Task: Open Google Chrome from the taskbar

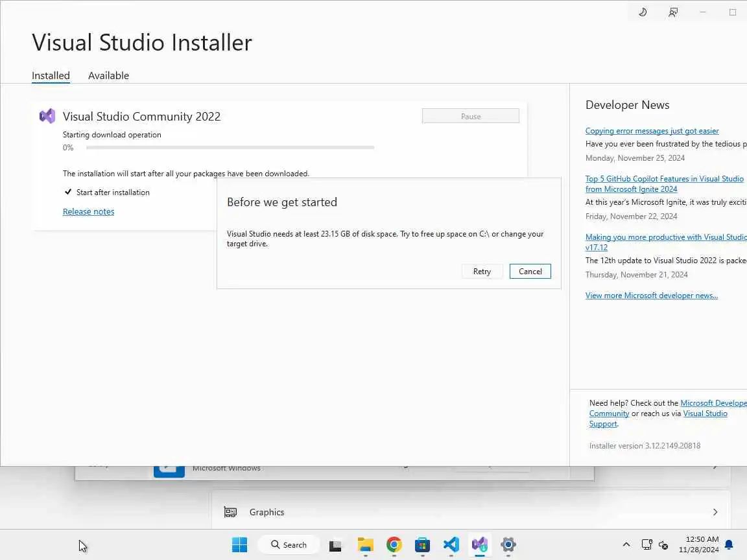Action: tap(394, 544)
